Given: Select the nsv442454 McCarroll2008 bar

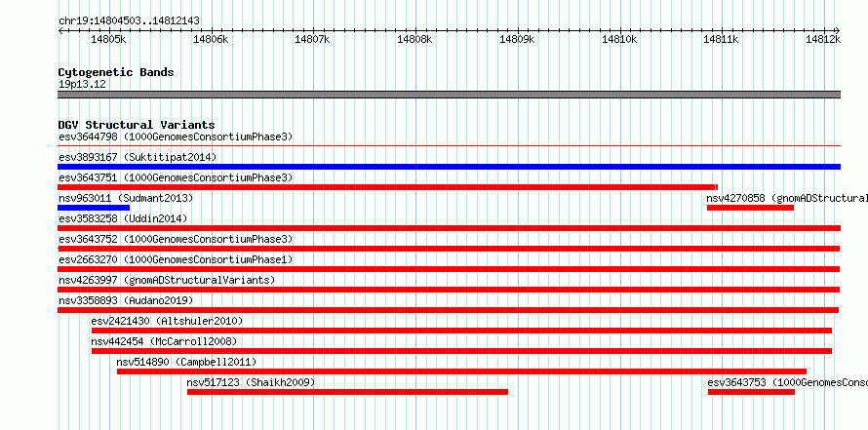Looking at the screenshot, I should click(461, 351).
